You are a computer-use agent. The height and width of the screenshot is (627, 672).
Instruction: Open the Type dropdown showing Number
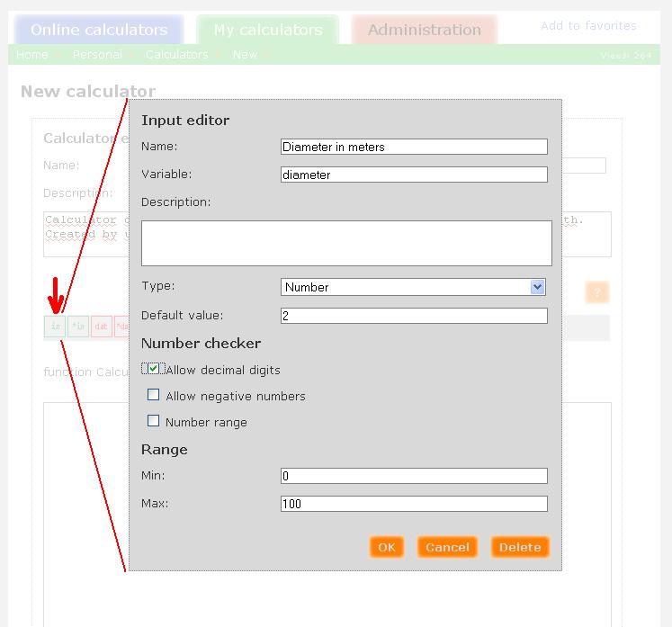coord(413,287)
